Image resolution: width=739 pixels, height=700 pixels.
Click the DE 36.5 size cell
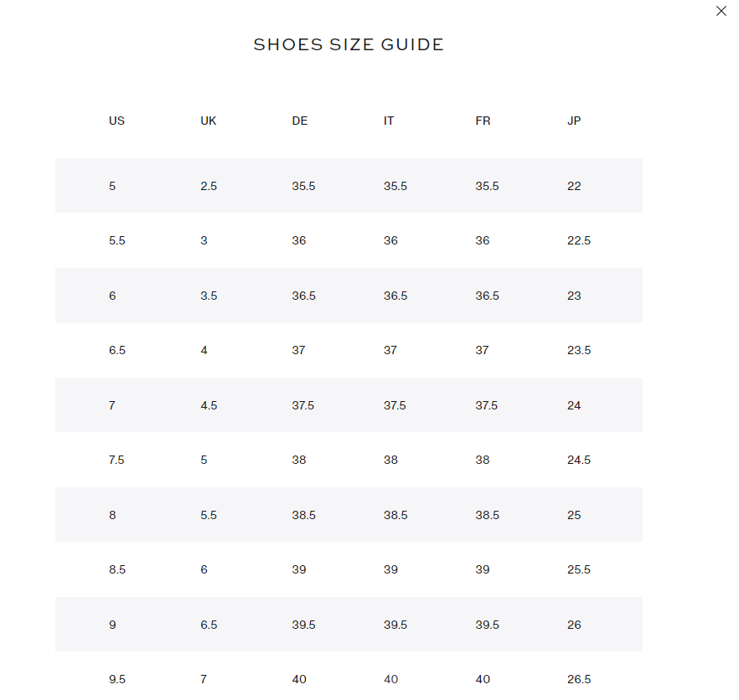(x=303, y=296)
